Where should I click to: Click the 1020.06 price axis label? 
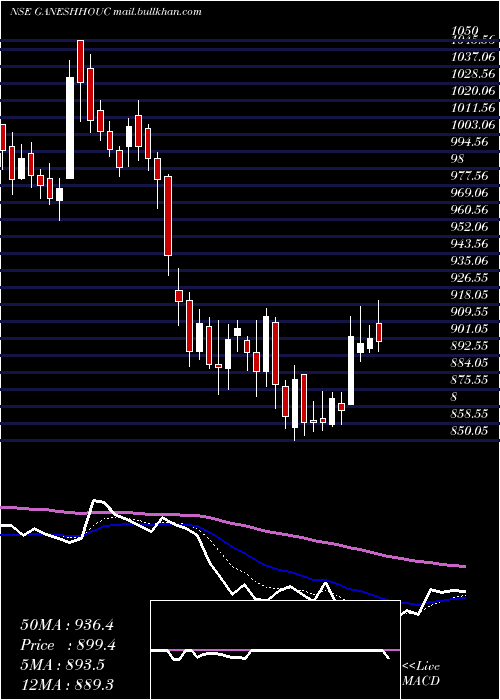tap(473, 91)
